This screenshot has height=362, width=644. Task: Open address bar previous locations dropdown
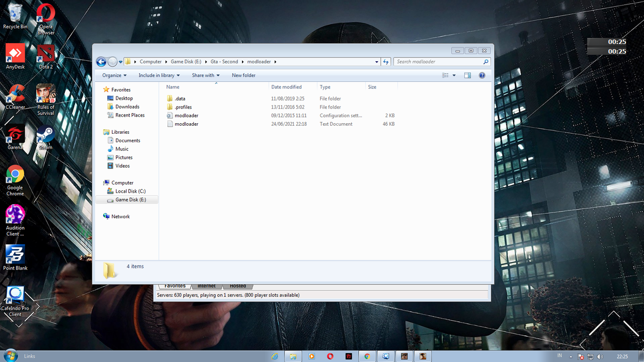tap(377, 62)
